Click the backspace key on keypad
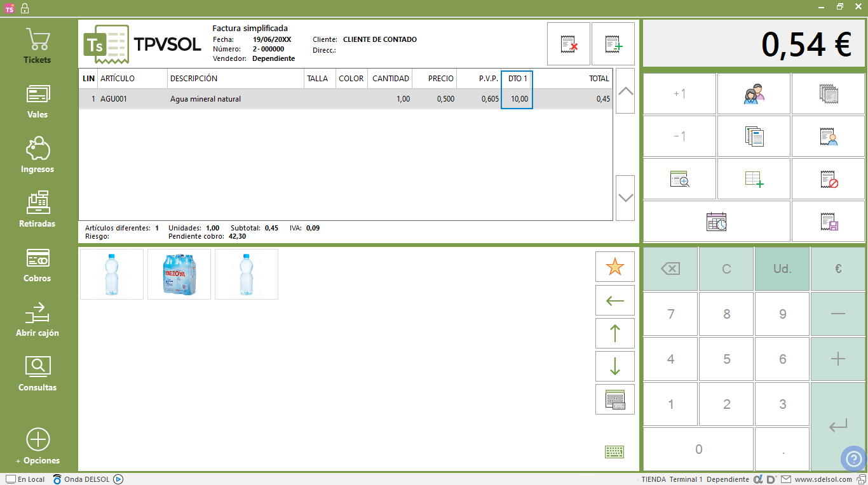 pos(670,269)
